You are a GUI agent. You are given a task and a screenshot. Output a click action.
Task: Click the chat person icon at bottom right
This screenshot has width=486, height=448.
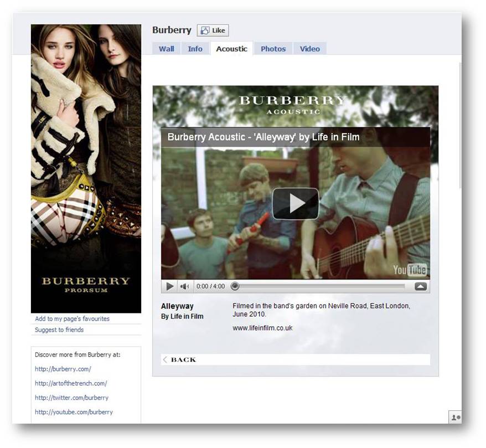click(455, 418)
